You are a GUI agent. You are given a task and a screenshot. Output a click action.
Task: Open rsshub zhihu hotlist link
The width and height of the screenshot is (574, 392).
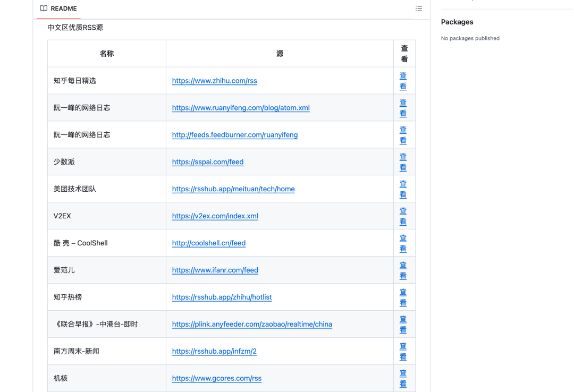[222, 297]
